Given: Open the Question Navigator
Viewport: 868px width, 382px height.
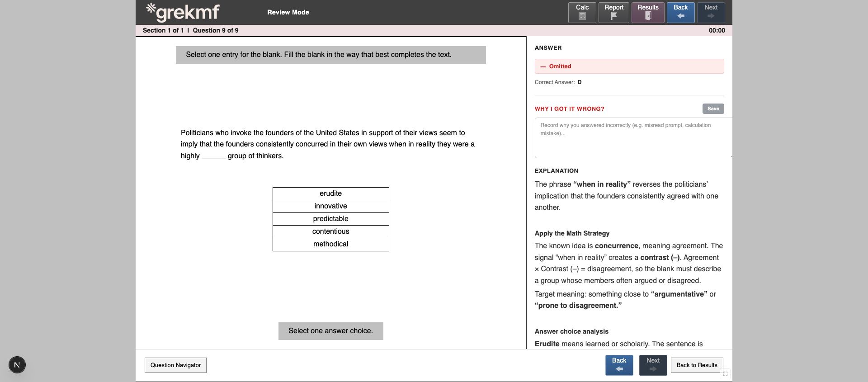Looking at the screenshot, I should point(175,365).
